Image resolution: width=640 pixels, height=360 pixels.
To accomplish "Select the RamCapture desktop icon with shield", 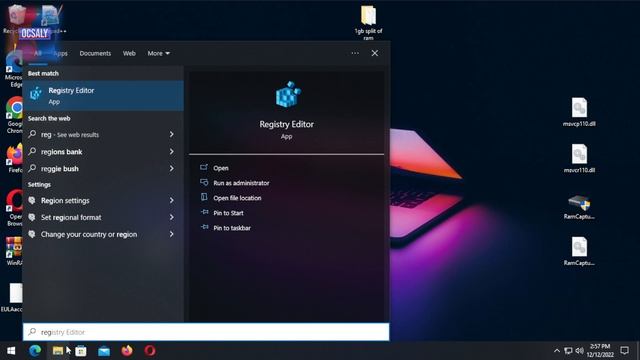I will [579, 207].
